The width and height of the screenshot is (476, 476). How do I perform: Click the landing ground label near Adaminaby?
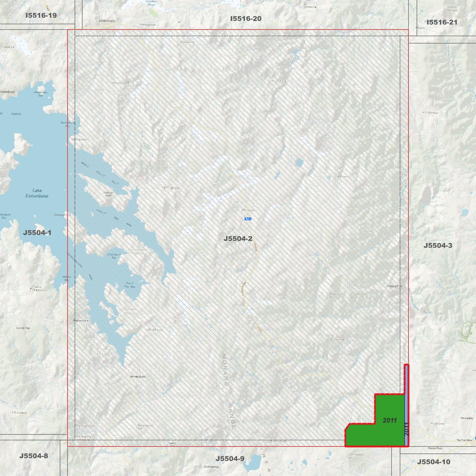point(148,25)
